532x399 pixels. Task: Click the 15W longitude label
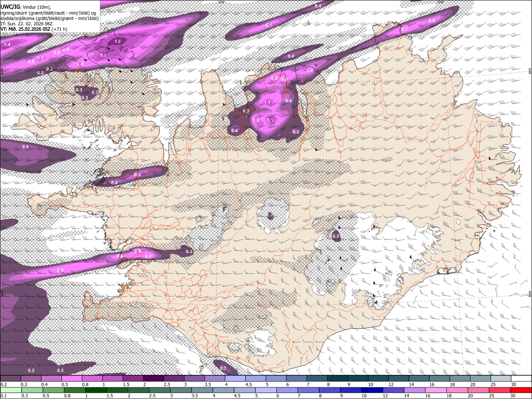tap(441, 2)
